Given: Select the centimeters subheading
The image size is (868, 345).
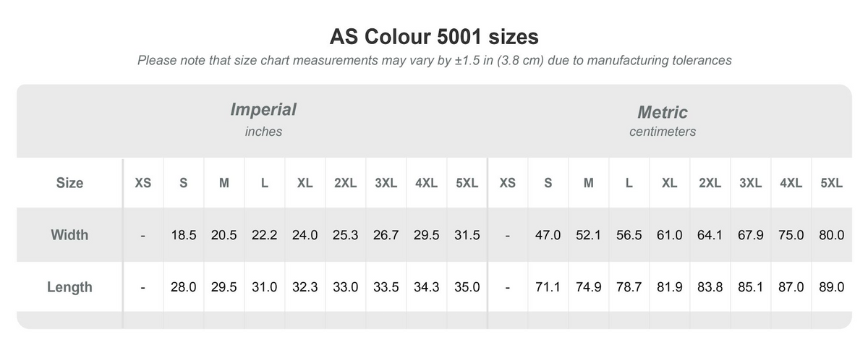Looking at the screenshot, I should tap(663, 132).
